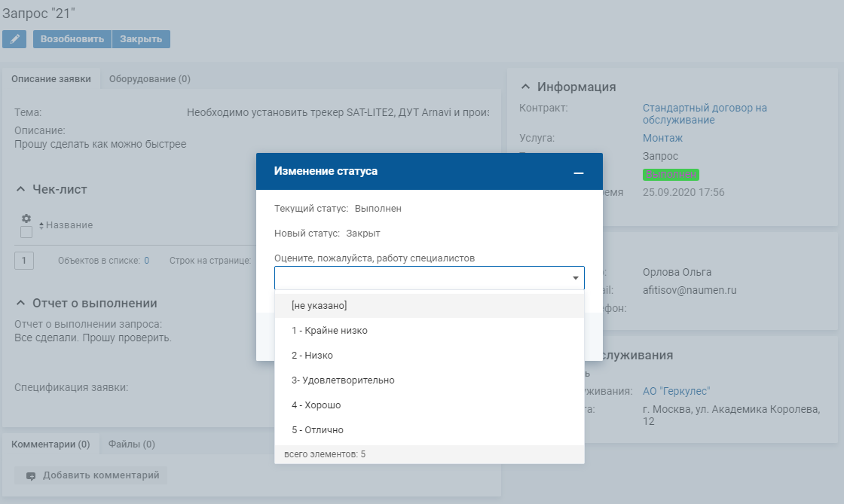Click the green Выполнен status badge

671,174
